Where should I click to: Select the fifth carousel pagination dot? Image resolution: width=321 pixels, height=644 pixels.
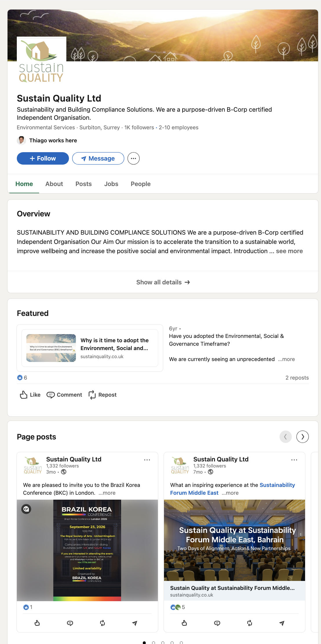click(x=181, y=643)
